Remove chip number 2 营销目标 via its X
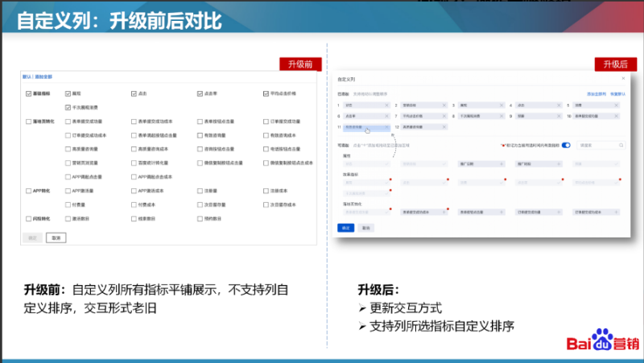The width and height of the screenshot is (644, 363). pos(444,105)
